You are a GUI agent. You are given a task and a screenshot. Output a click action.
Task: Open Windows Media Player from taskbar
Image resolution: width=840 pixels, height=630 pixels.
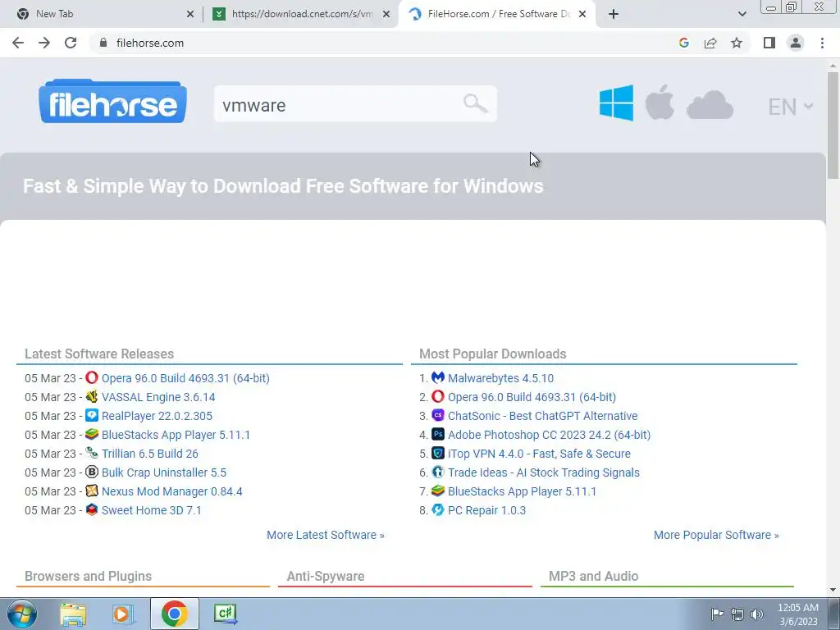(123, 614)
